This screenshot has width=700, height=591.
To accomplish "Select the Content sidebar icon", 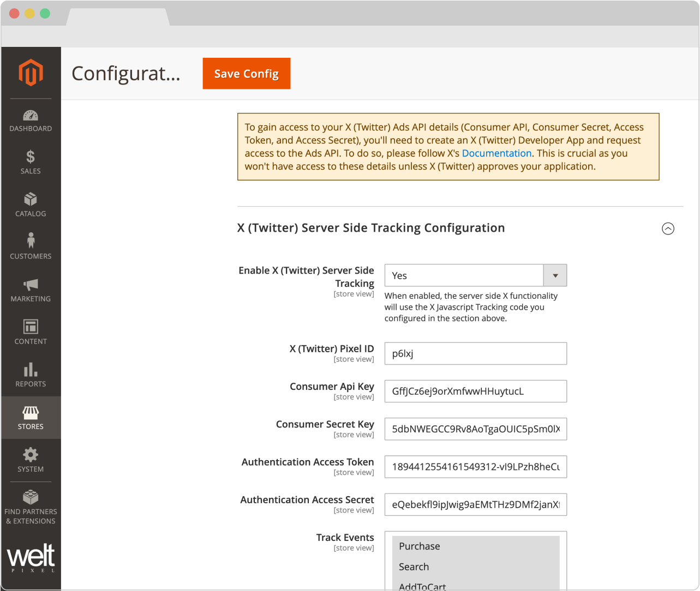I will 31,332.
